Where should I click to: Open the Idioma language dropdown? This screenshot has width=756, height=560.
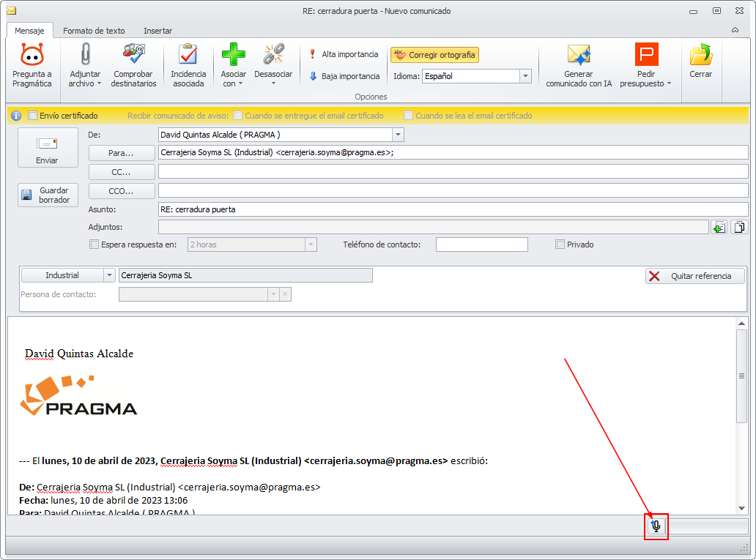click(525, 76)
